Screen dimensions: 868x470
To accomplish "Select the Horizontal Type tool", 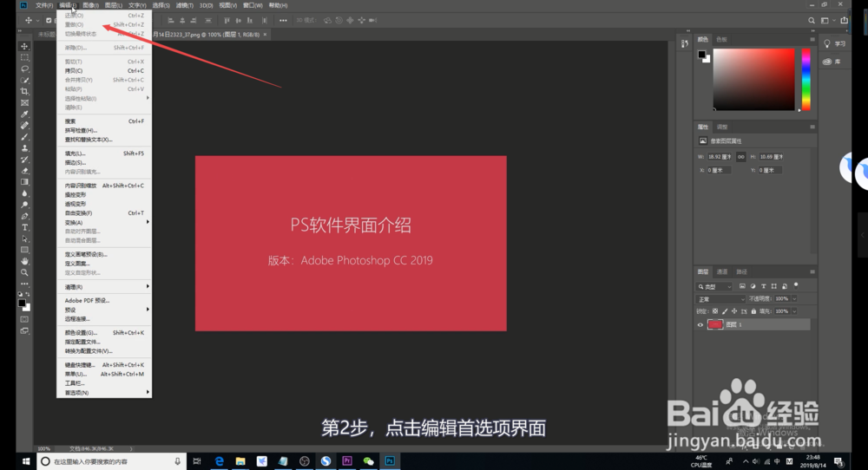I will click(24, 227).
